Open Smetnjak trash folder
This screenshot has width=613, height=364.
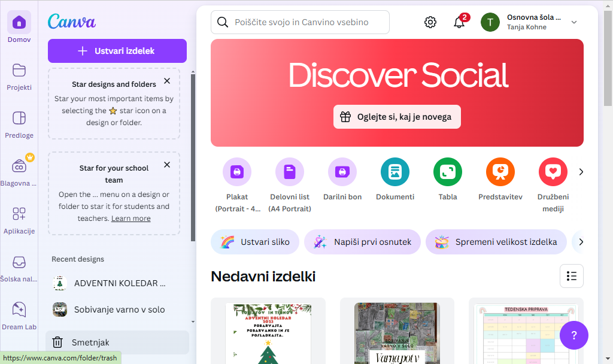(x=117, y=342)
